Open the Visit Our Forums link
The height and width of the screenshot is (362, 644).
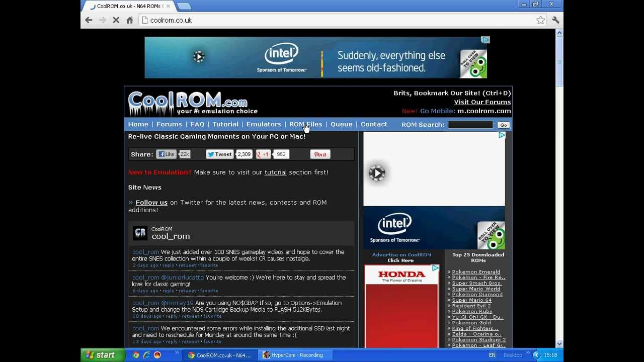[x=482, y=102]
